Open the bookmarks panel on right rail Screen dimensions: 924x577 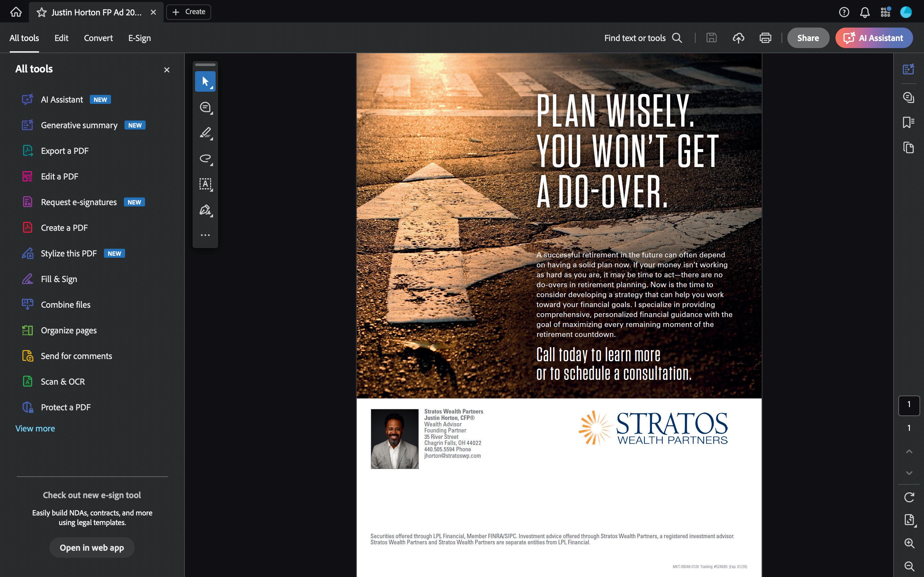pyautogui.click(x=908, y=122)
